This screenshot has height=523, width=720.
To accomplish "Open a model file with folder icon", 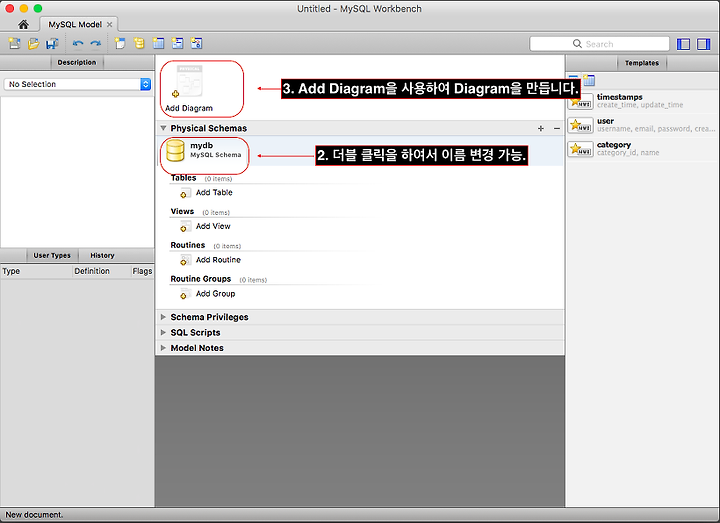I will (34, 44).
